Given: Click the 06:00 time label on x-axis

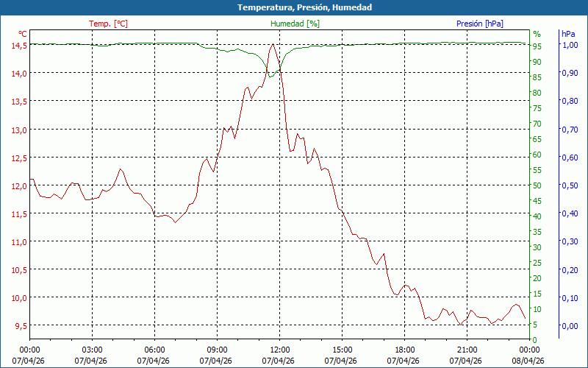Looking at the screenshot, I should tap(154, 350).
